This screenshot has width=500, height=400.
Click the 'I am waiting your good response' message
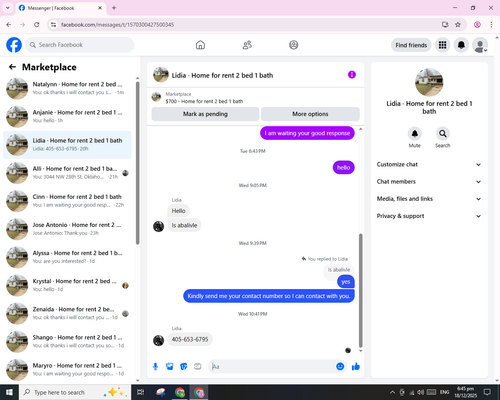click(307, 133)
